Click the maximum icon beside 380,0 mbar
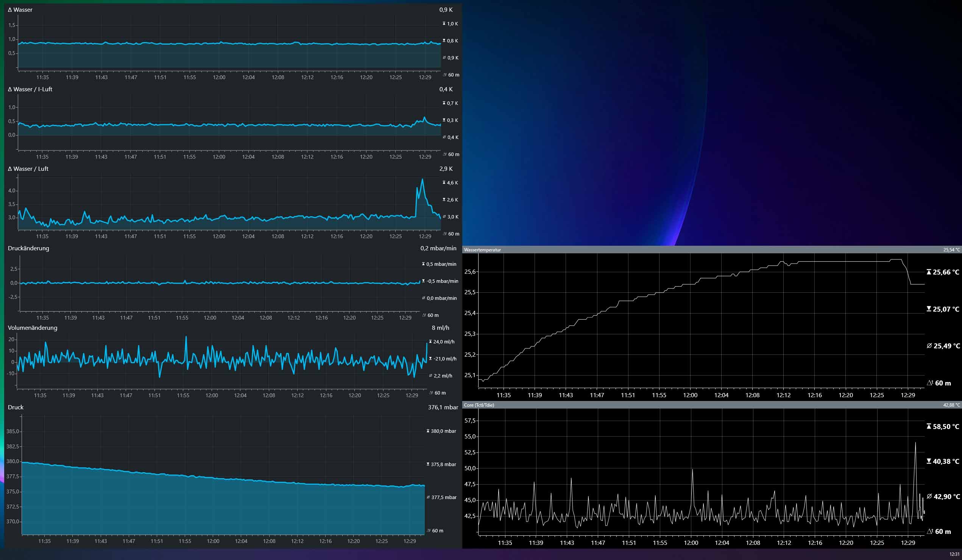Image resolution: width=962 pixels, height=560 pixels. tap(428, 431)
